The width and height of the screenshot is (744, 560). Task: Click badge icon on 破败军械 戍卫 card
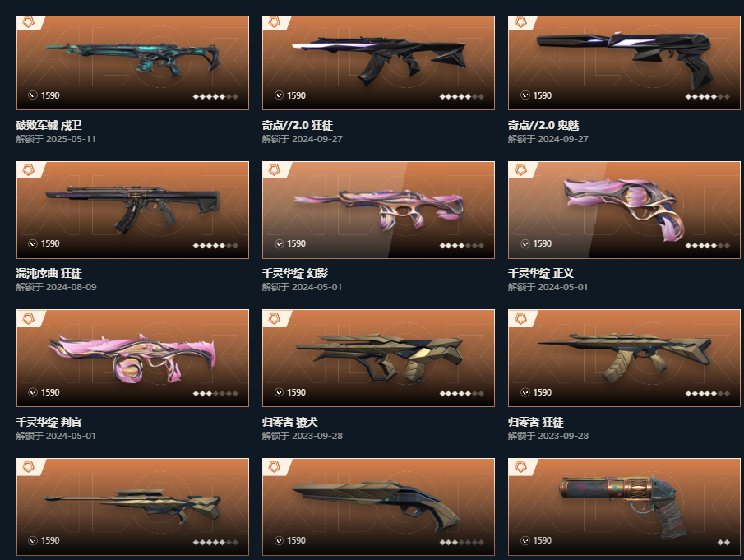tap(29, 22)
